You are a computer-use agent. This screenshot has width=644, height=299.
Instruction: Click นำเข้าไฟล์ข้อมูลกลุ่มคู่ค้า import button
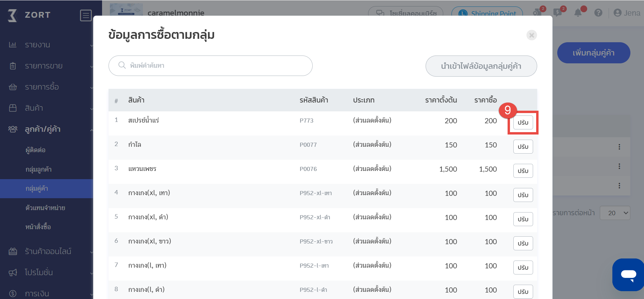481,66
